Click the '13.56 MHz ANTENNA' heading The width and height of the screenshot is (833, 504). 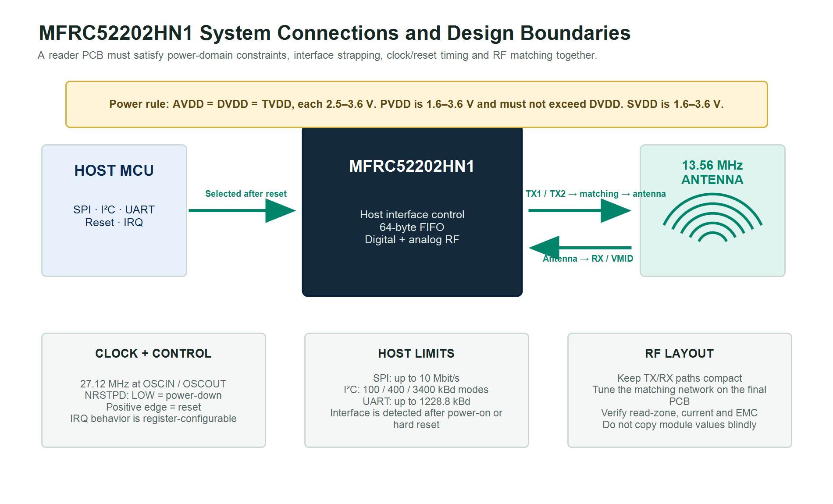[712, 172]
